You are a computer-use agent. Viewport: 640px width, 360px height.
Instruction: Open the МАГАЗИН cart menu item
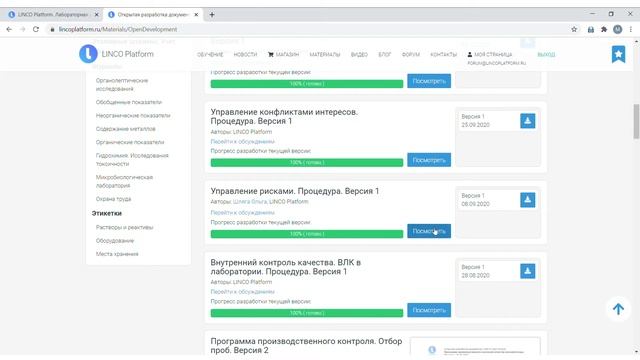pyautogui.click(x=283, y=54)
